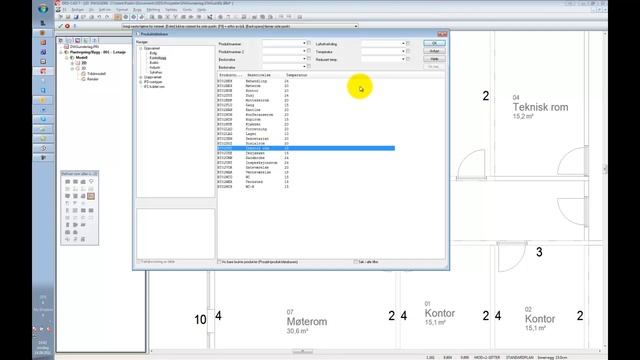Click the Møterom room label in drawing
The width and height of the screenshot is (640, 360).
pos(307,322)
